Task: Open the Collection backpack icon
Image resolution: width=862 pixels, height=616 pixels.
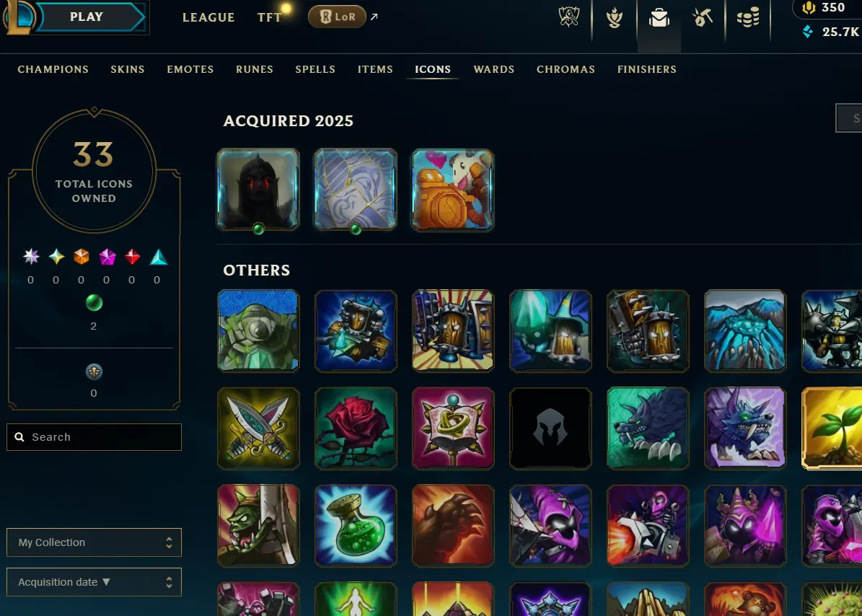Action: point(659,17)
